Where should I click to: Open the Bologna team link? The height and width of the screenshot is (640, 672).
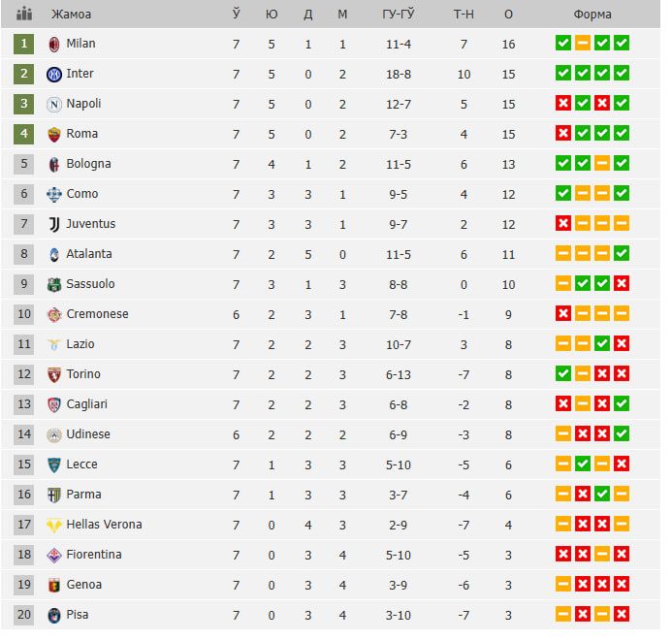pos(88,164)
